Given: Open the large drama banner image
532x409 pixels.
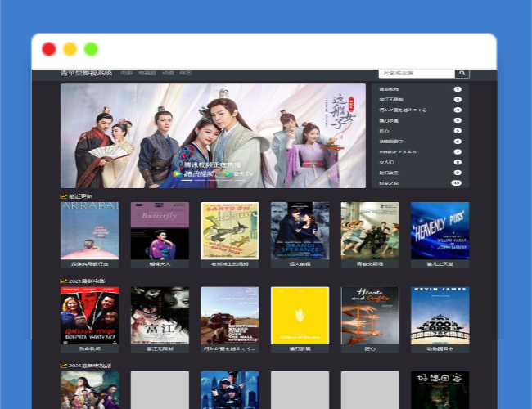Looking at the screenshot, I should 213,136.
